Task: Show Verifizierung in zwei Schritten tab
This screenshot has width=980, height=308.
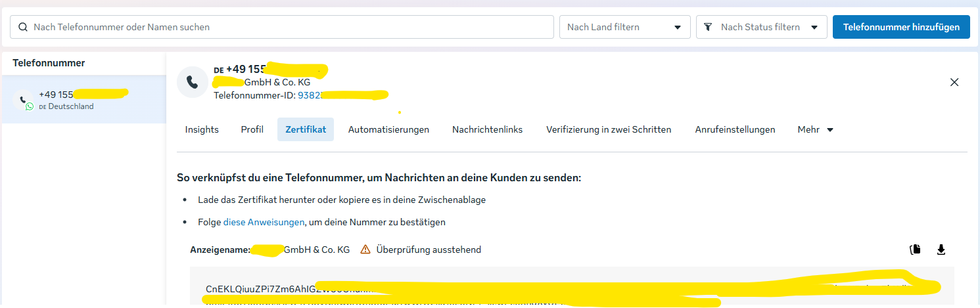Action: point(608,129)
